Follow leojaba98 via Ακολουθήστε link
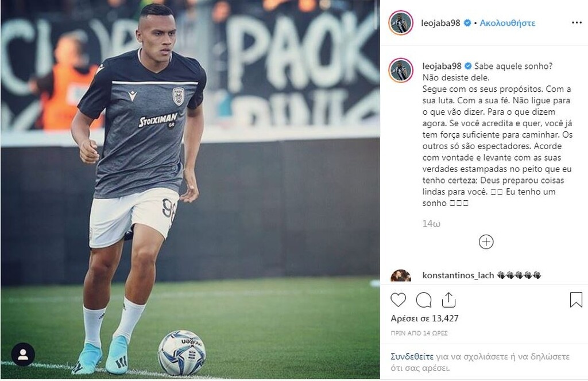The height and width of the screenshot is (381, 588). (x=508, y=23)
